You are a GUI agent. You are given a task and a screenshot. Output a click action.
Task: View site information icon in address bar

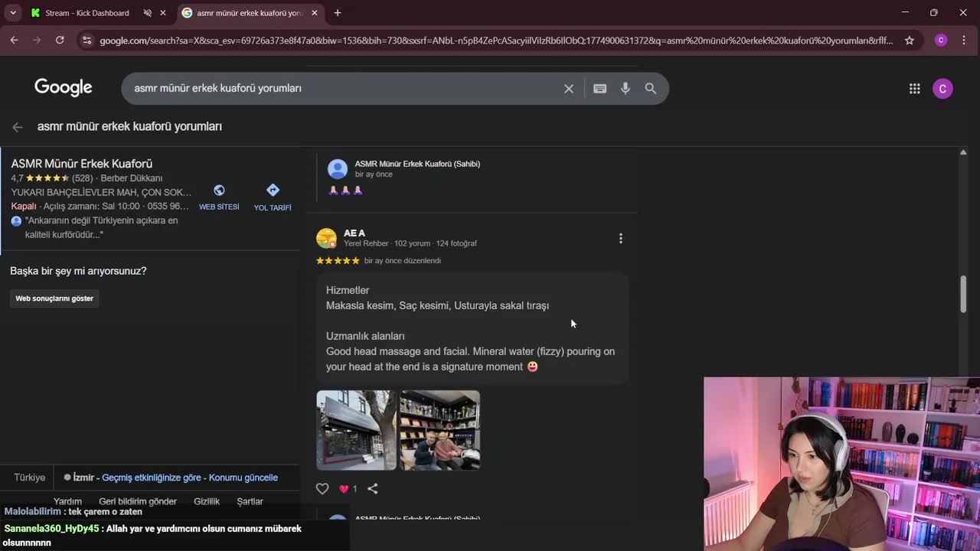87,41
